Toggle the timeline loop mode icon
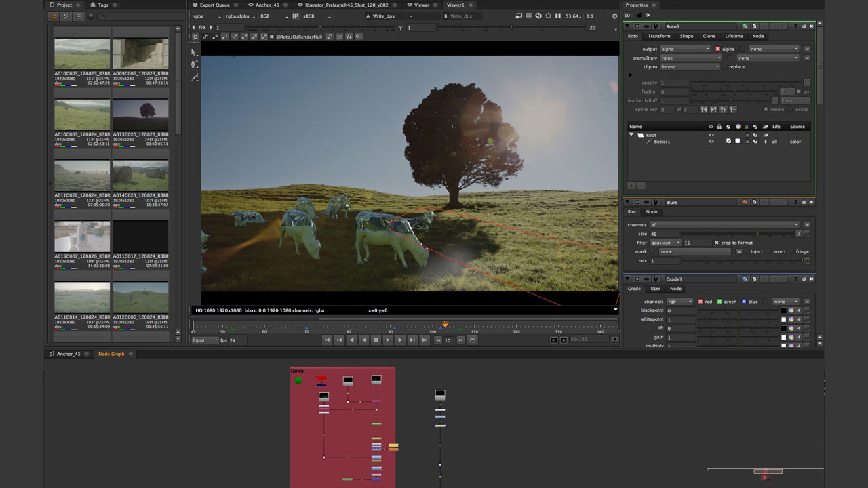The image size is (868, 488). pos(472,340)
